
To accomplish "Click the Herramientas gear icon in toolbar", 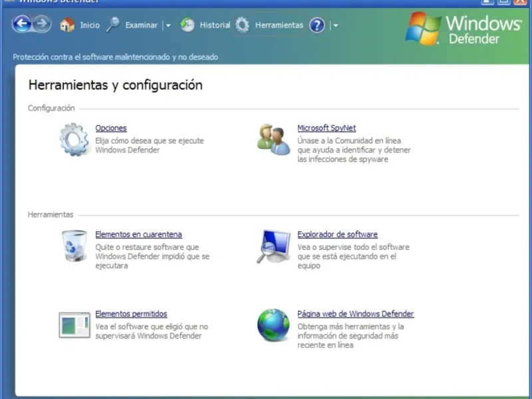I will (x=242, y=25).
